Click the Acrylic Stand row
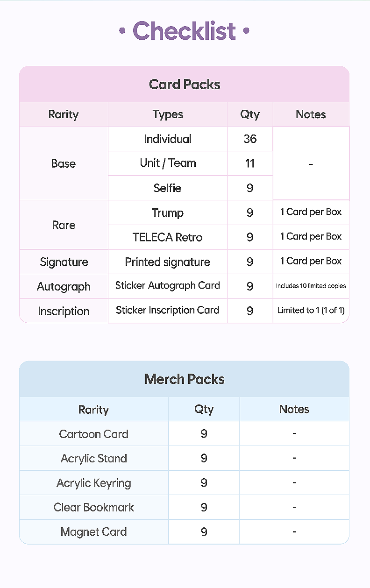370x588 pixels. click(185, 458)
